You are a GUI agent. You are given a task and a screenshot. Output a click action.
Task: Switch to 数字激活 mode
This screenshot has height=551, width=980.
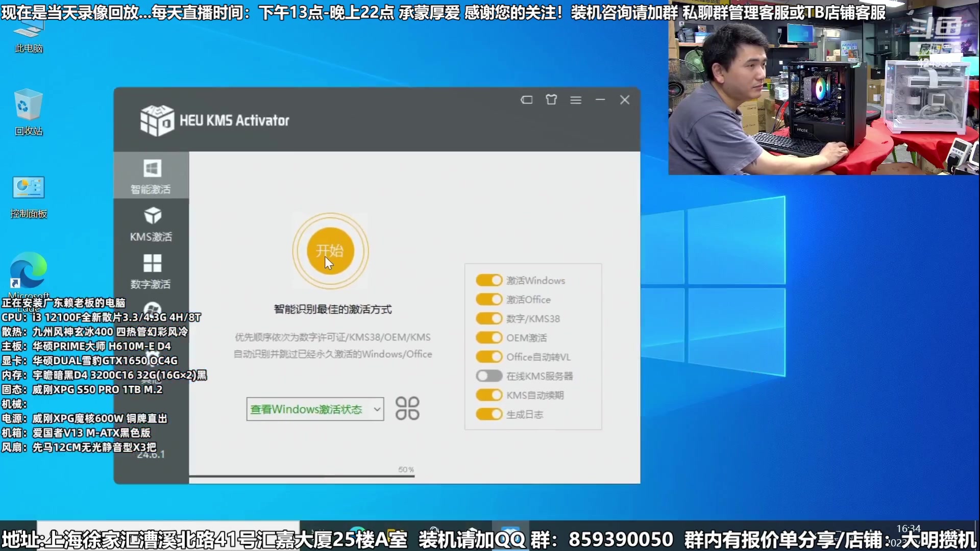[x=151, y=270]
